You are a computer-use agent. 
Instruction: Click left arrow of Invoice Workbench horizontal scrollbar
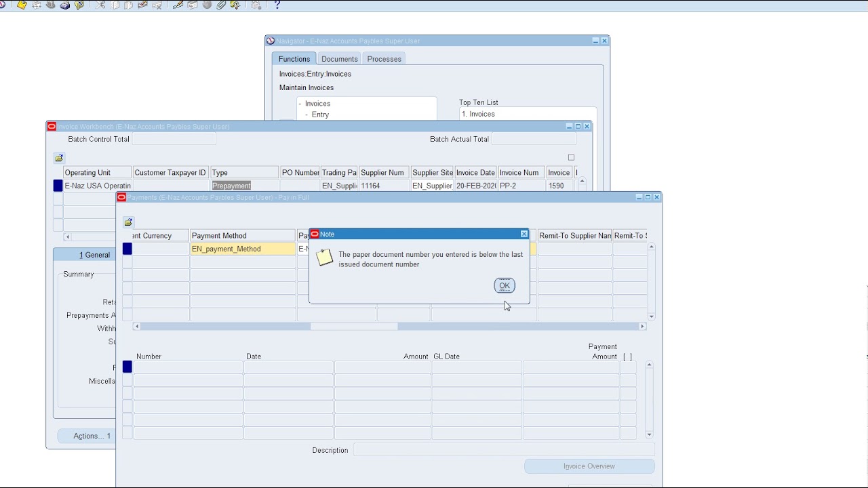pos(67,237)
